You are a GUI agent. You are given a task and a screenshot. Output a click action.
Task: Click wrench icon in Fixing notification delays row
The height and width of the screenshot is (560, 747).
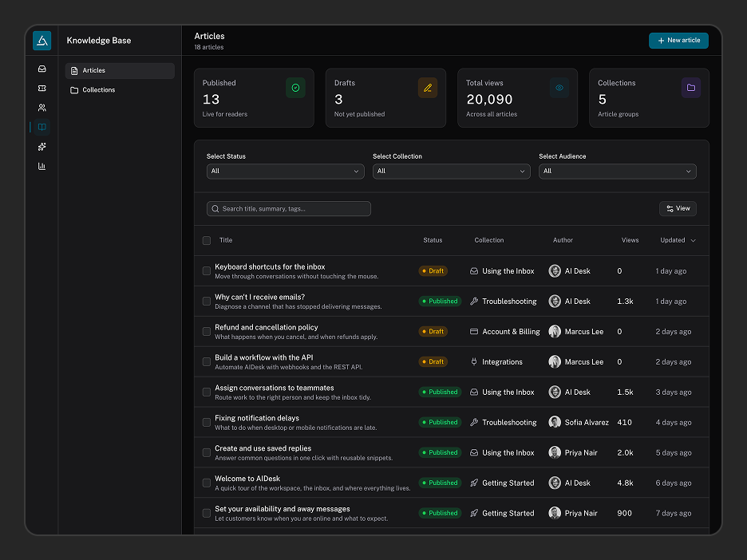[474, 422]
